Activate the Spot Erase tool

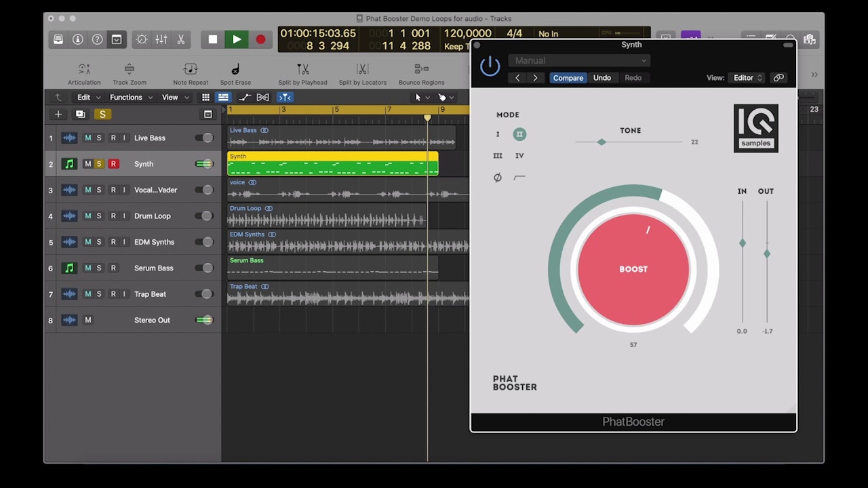pyautogui.click(x=235, y=74)
